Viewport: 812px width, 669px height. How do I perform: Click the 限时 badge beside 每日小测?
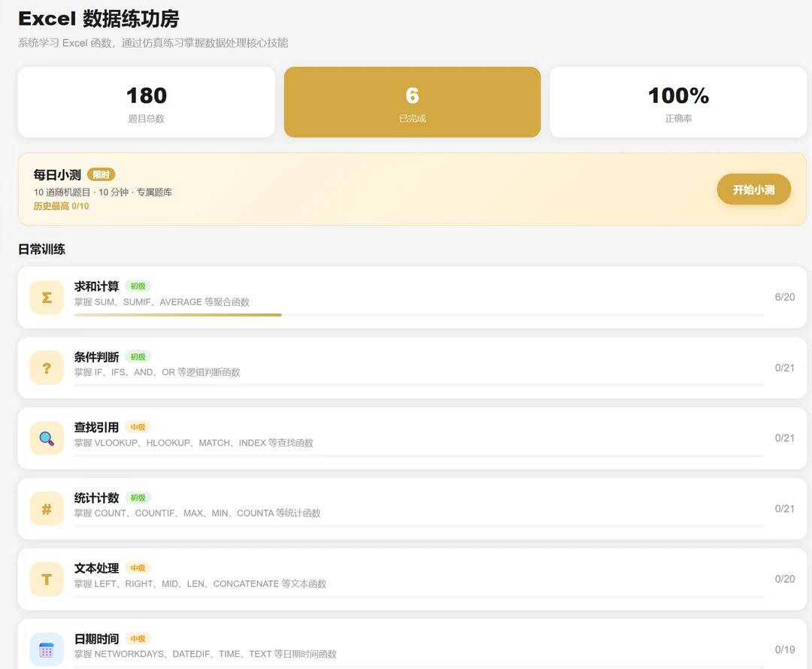point(101,174)
